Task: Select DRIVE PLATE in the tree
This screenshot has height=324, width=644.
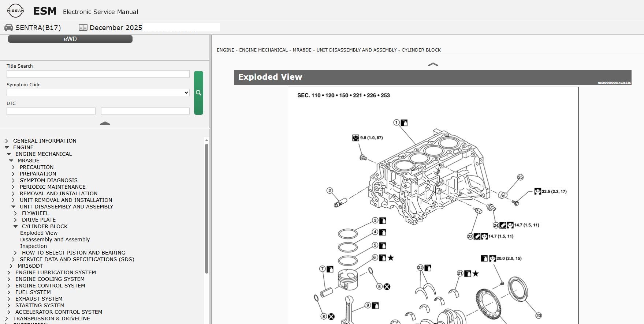Action: pyautogui.click(x=39, y=220)
